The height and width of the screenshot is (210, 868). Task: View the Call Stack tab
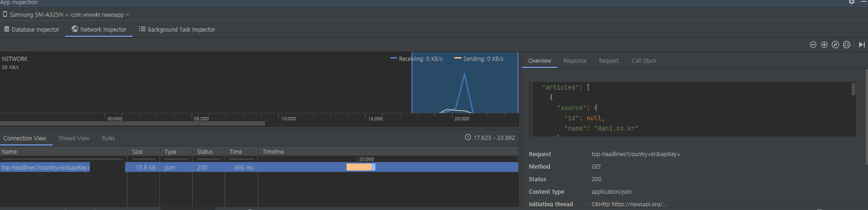pos(644,60)
